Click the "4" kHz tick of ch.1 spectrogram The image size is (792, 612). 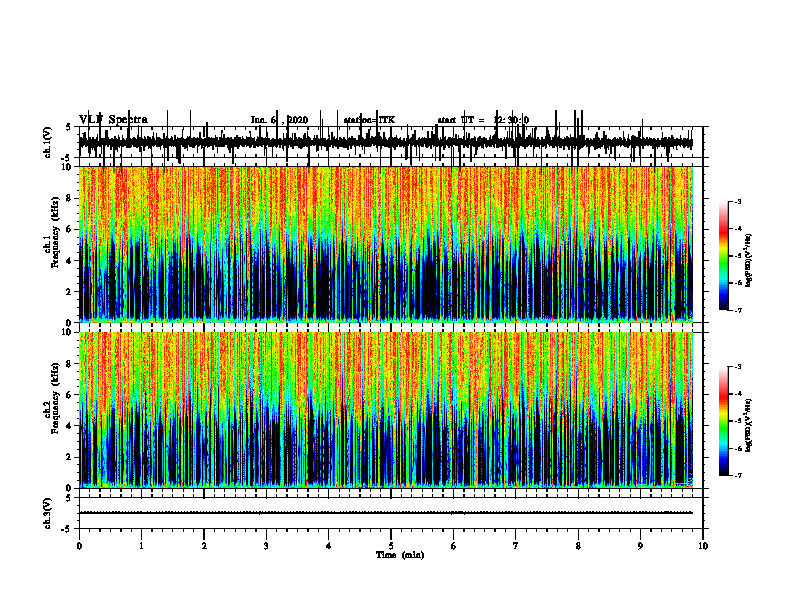69,261
